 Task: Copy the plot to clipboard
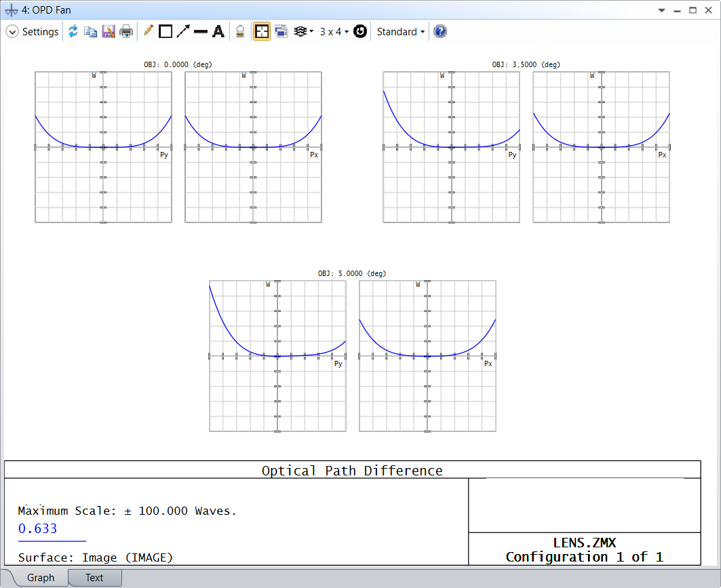coord(91,31)
